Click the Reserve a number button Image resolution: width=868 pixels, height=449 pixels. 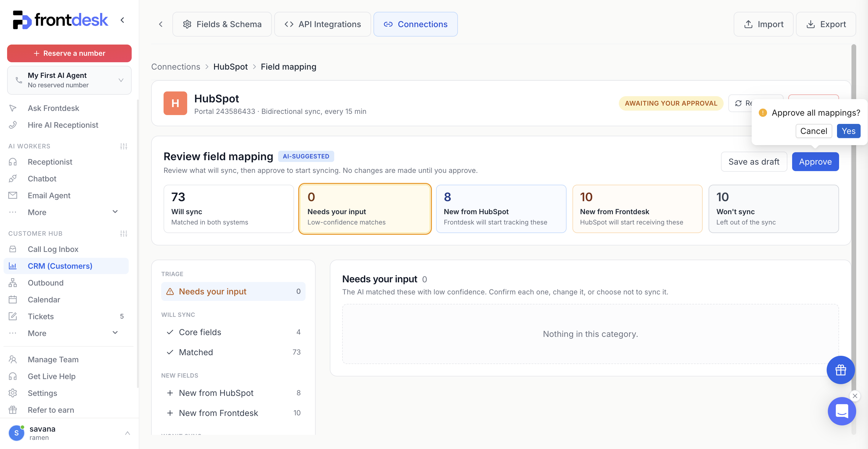tap(69, 53)
